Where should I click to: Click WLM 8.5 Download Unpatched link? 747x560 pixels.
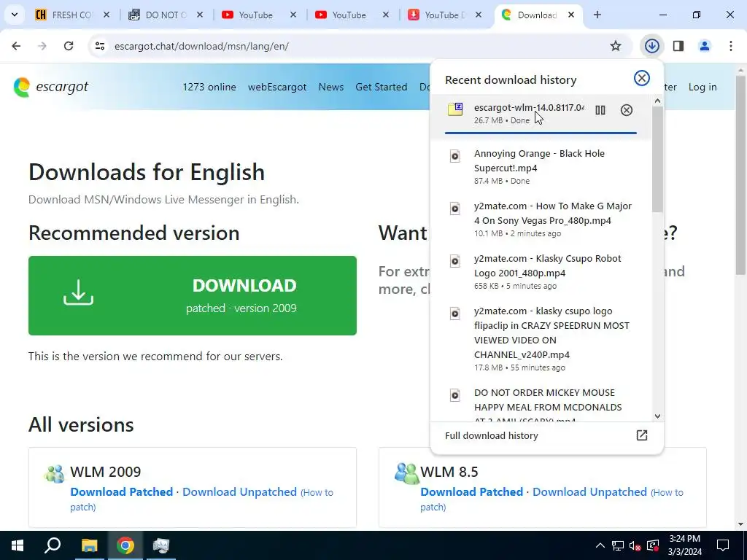pyautogui.click(x=589, y=492)
